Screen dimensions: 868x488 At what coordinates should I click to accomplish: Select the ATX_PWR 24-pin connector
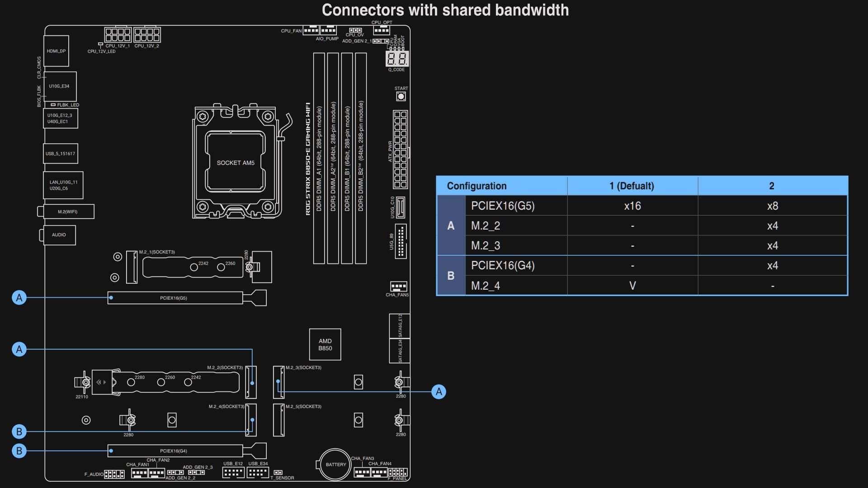click(x=401, y=150)
